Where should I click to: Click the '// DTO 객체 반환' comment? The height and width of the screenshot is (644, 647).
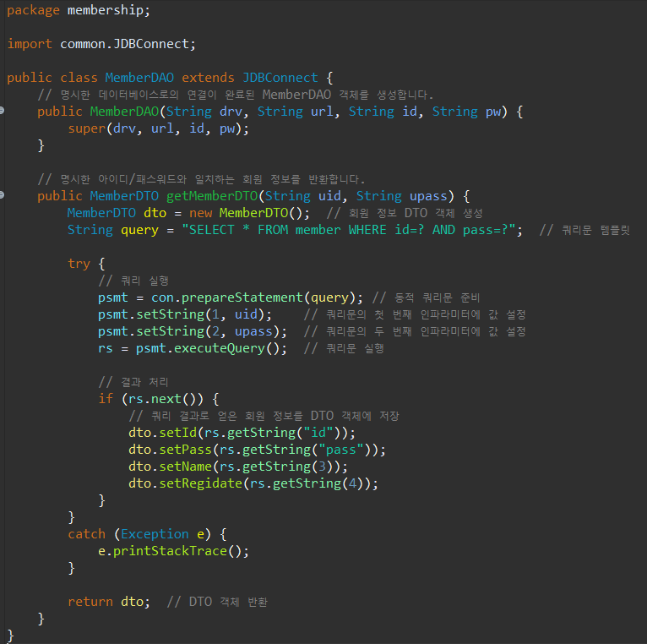pos(217,602)
